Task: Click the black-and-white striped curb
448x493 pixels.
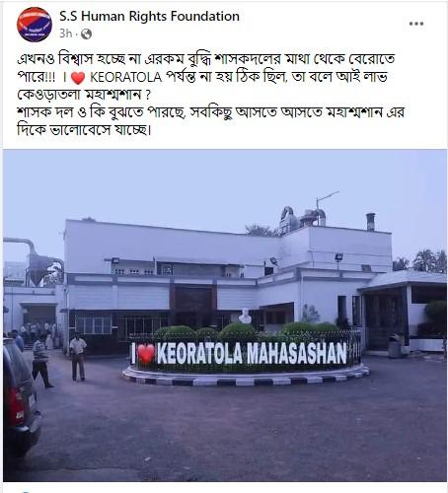Action: pyautogui.click(x=246, y=378)
